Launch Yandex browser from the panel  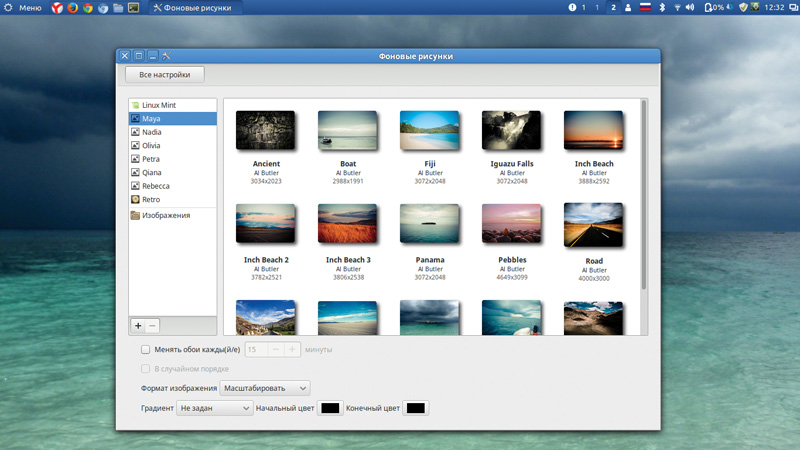pos(57,8)
